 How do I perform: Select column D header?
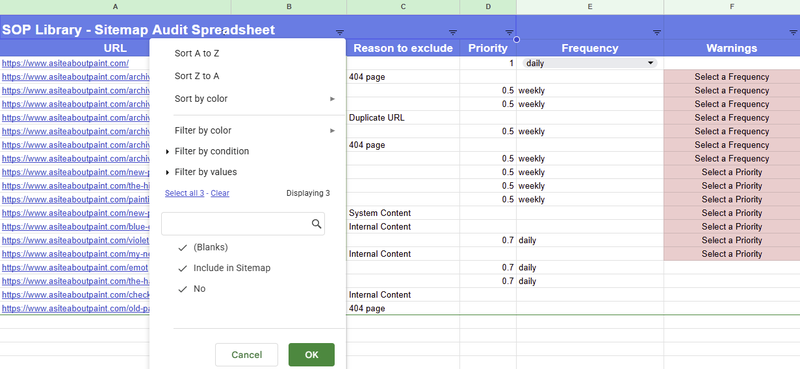tap(488, 7)
